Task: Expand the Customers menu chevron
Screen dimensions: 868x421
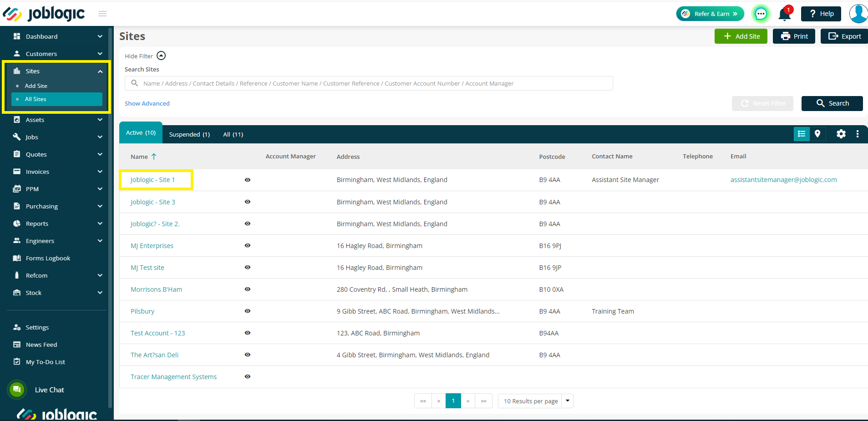Action: 100,54
